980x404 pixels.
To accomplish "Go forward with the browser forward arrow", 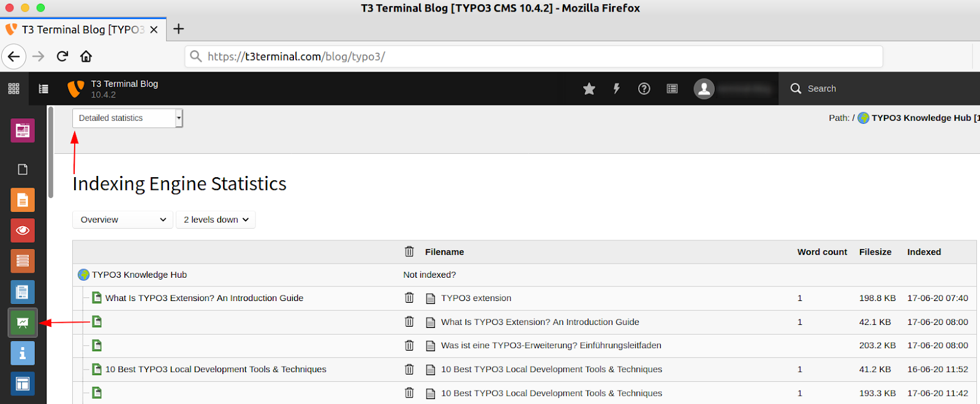I will pyautogui.click(x=39, y=56).
